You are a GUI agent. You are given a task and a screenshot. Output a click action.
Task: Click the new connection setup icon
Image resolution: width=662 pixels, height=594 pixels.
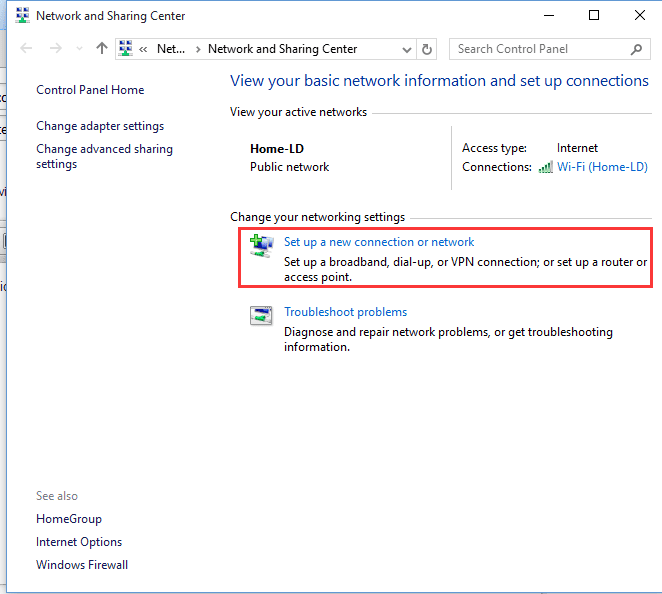tap(262, 246)
